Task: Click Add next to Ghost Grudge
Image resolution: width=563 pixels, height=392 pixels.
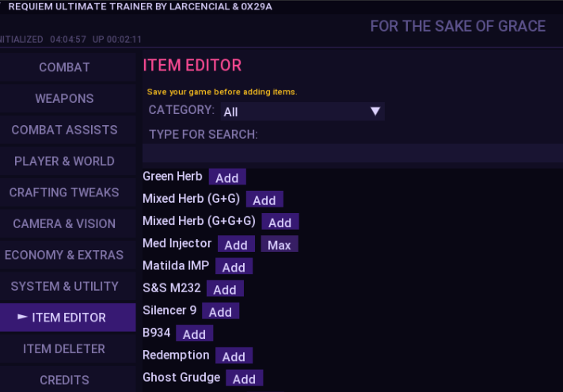Action: [x=244, y=379]
